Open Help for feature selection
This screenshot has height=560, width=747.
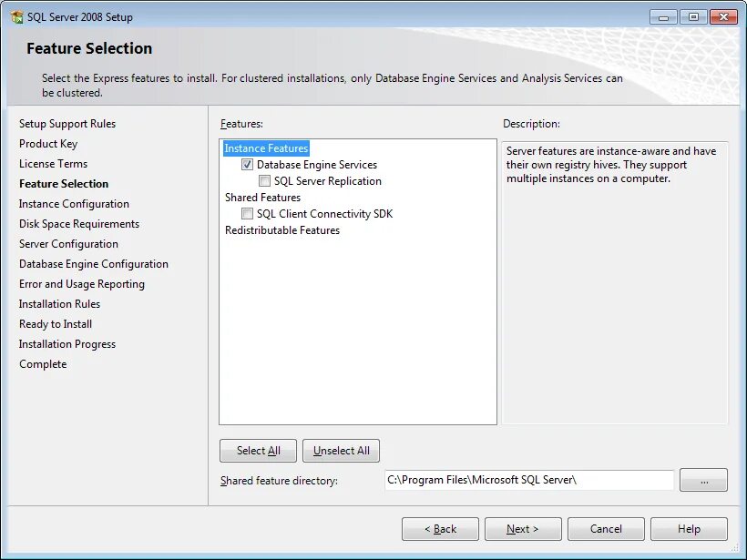pyautogui.click(x=689, y=529)
